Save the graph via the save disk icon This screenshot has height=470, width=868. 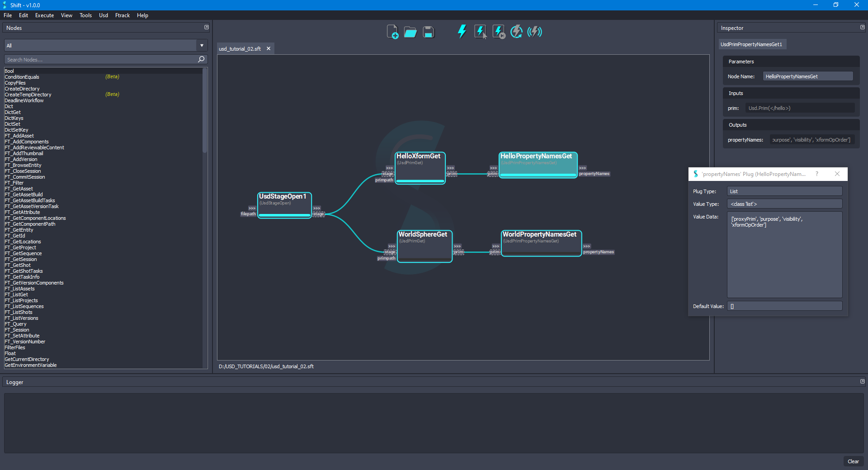click(428, 32)
